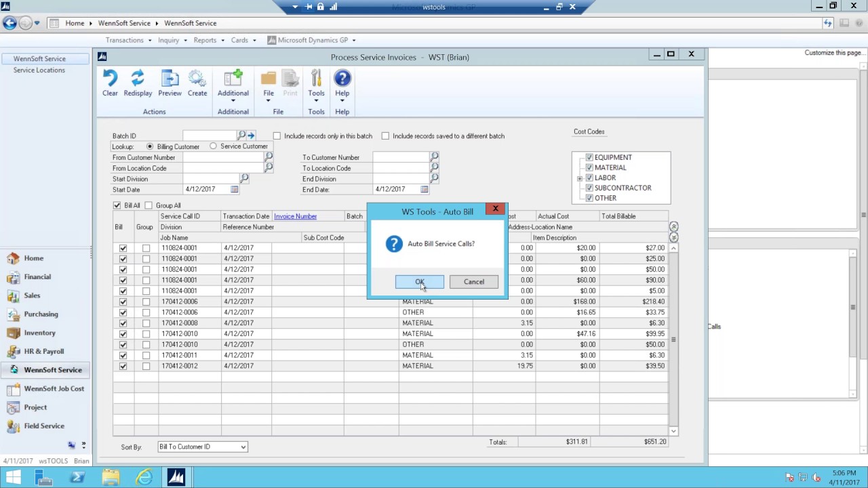868x488 pixels.
Task: Check the Group All checkbox
Action: [x=149, y=205]
